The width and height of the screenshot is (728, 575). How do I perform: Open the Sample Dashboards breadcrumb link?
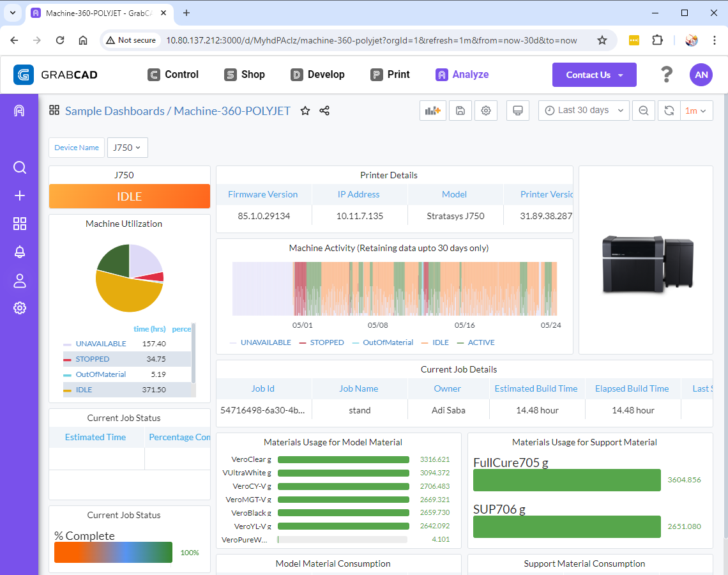pyautogui.click(x=115, y=111)
